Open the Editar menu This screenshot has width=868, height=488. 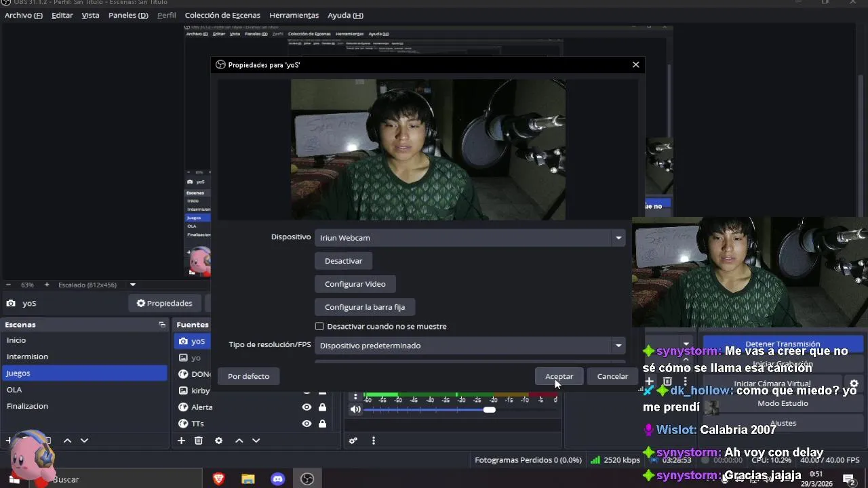(62, 15)
